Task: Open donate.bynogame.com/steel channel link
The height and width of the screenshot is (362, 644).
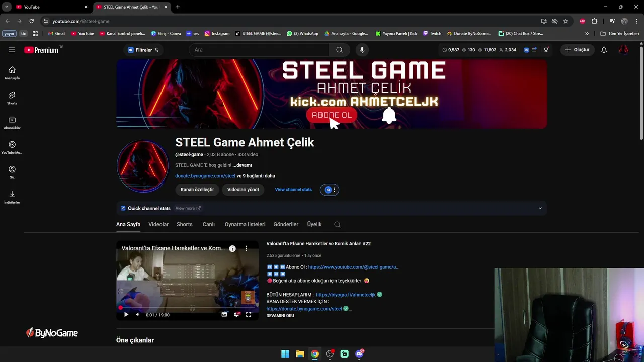Action: click(x=205, y=176)
